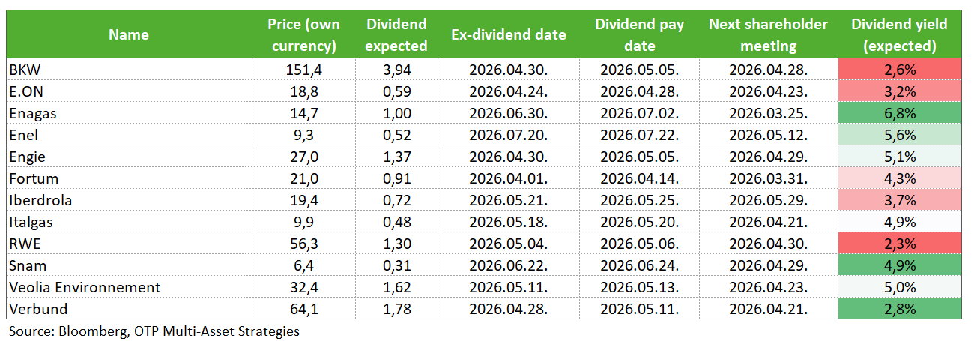Viewport: 980px width, 341px height.
Task: Click Fortum dividend yield 4,3%
Action: pos(899,178)
